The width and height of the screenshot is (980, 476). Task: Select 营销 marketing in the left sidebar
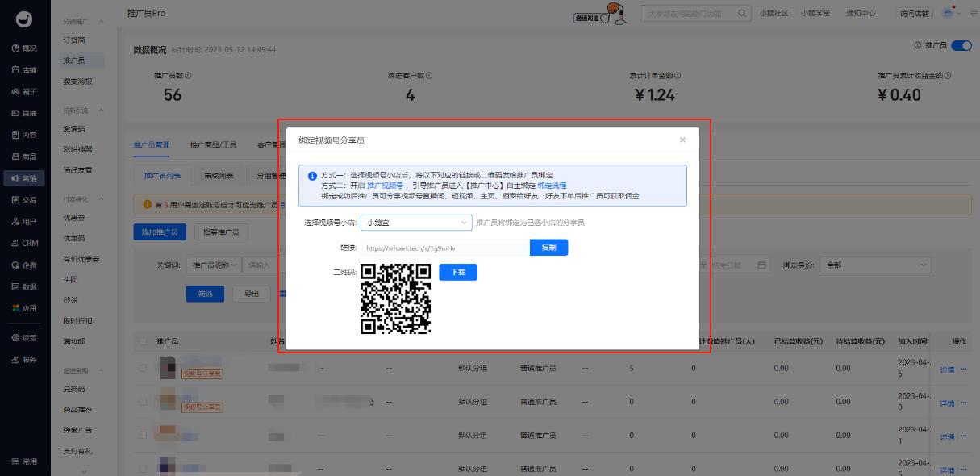(24, 177)
